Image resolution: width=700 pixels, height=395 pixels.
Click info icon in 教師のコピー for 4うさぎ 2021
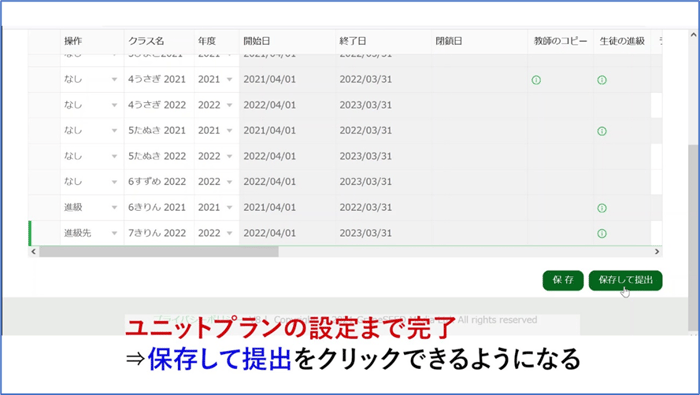coord(536,80)
